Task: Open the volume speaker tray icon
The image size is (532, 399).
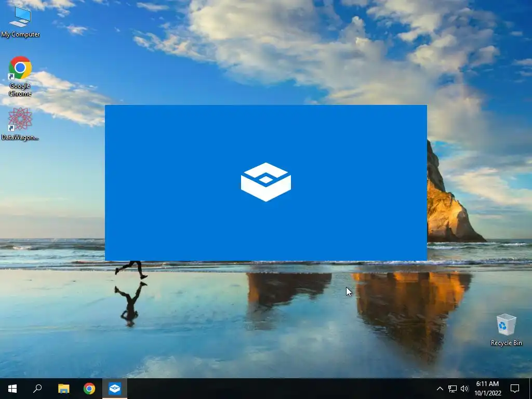Action: pos(464,389)
